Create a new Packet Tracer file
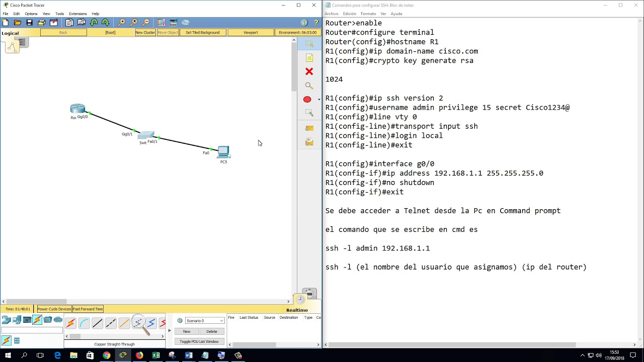This screenshot has width=644, height=362. coord(6,23)
